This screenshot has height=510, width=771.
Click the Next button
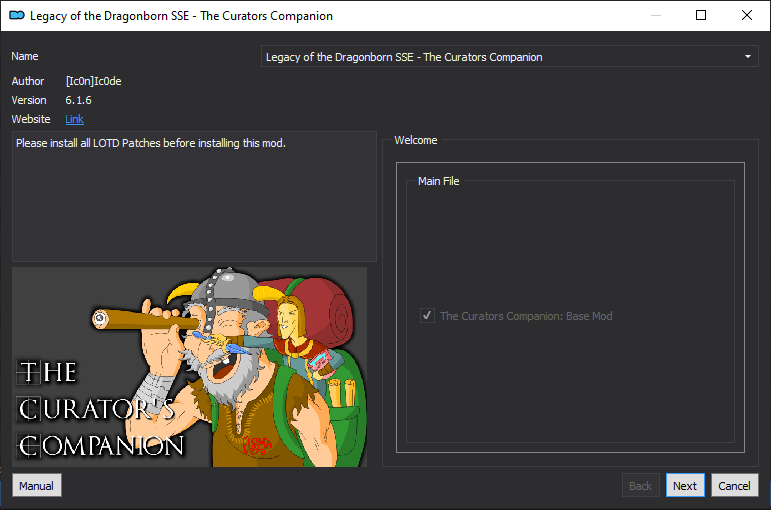[685, 485]
